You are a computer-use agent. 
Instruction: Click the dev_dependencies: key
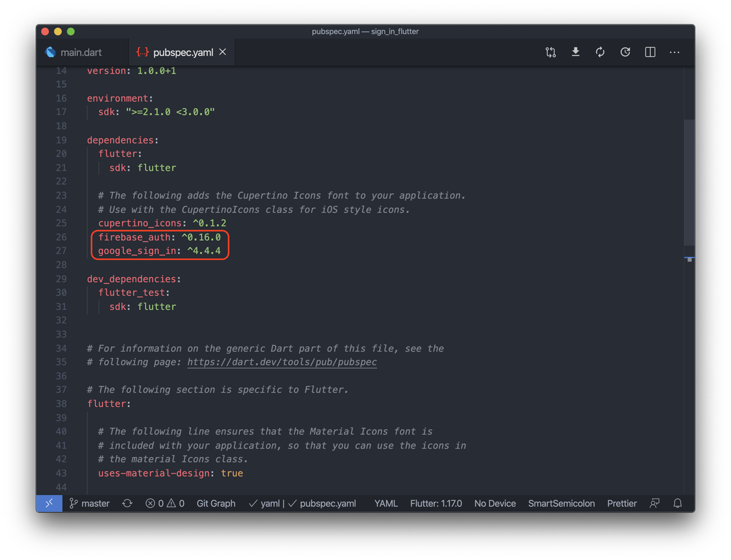point(134,279)
